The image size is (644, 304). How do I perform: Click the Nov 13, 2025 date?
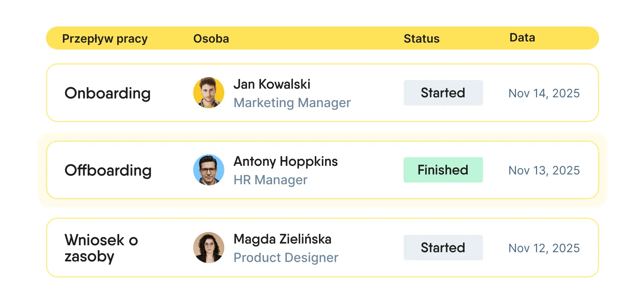click(544, 170)
